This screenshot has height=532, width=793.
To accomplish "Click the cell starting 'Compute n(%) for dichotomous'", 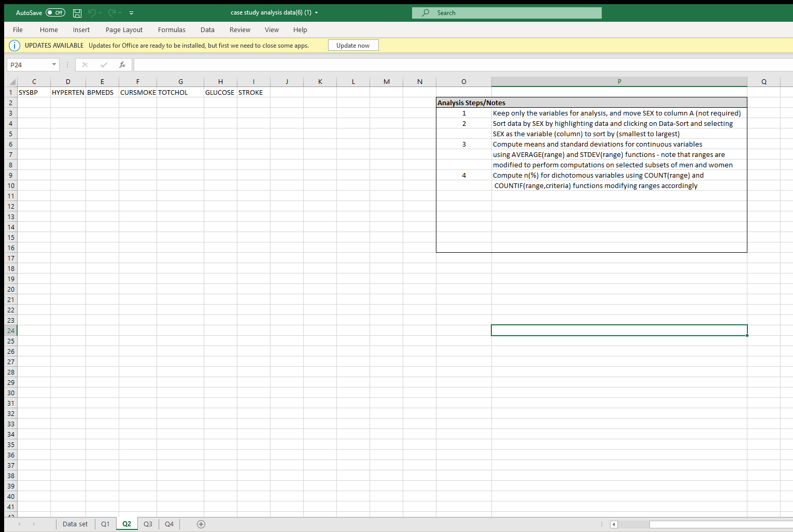I will pyautogui.click(x=619, y=175).
